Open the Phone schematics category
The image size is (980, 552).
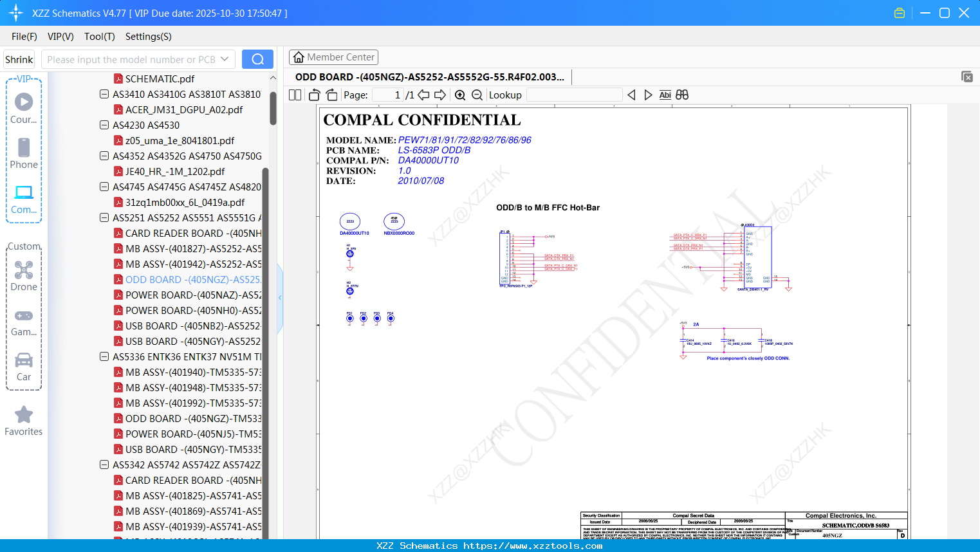(24, 153)
